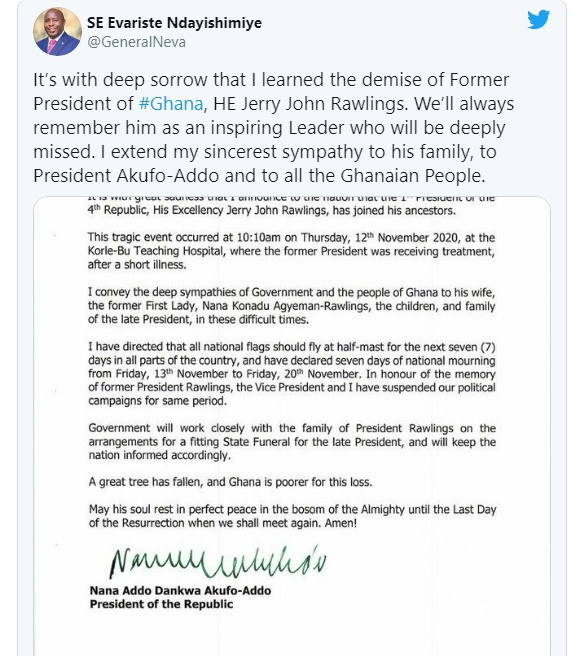Click the Twitter bird logo icon

pos(538,20)
